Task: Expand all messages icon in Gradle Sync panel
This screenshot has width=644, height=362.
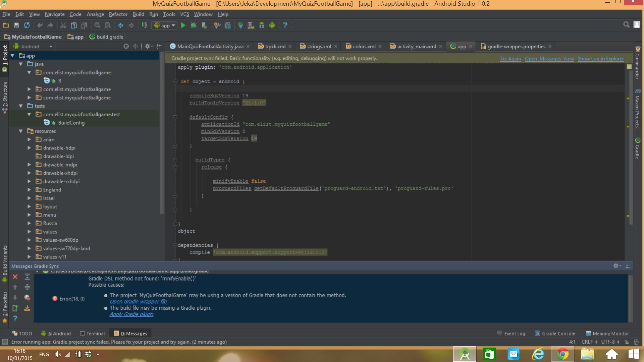Action: pyautogui.click(x=27, y=277)
